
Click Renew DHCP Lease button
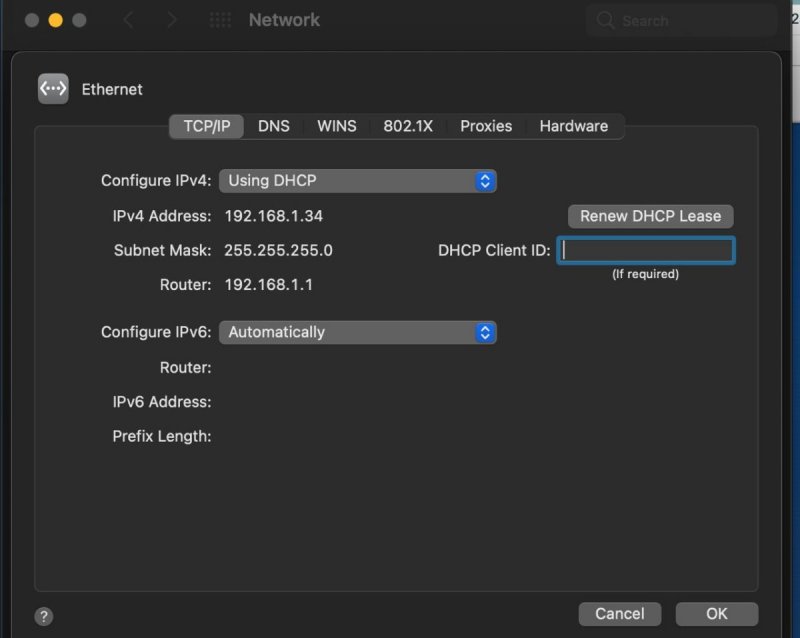coord(651,216)
